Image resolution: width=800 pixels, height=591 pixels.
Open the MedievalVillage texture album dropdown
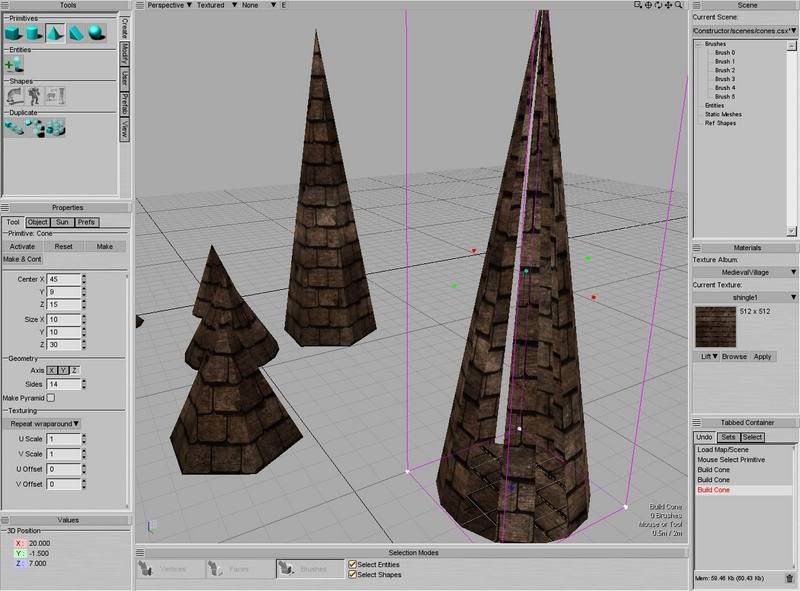tap(745, 271)
